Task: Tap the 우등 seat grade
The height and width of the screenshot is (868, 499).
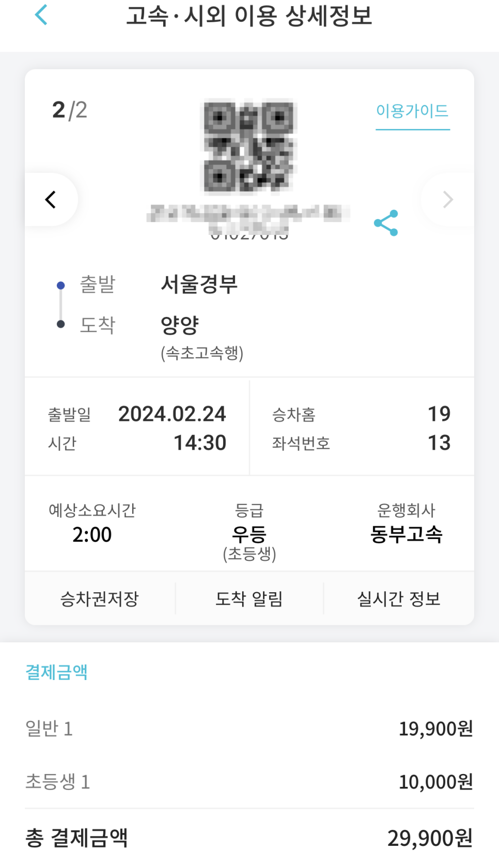Action: coord(249,534)
